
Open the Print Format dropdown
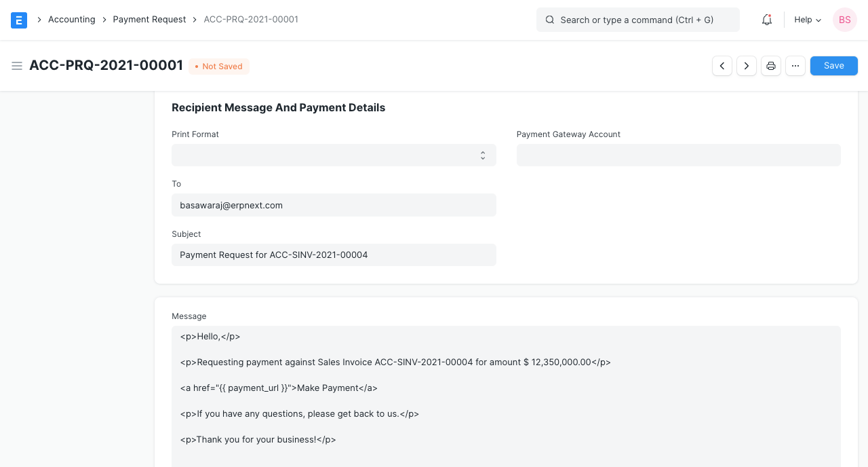pos(334,155)
